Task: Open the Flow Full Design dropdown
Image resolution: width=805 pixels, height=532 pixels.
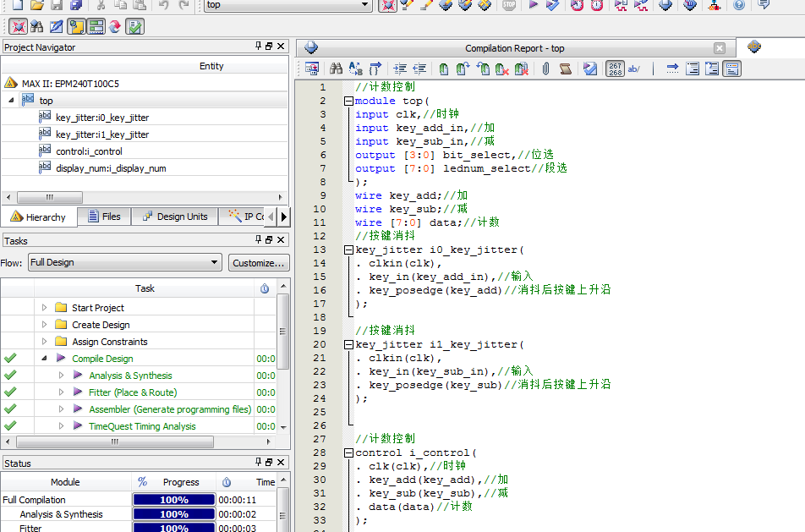Action: tap(125, 262)
